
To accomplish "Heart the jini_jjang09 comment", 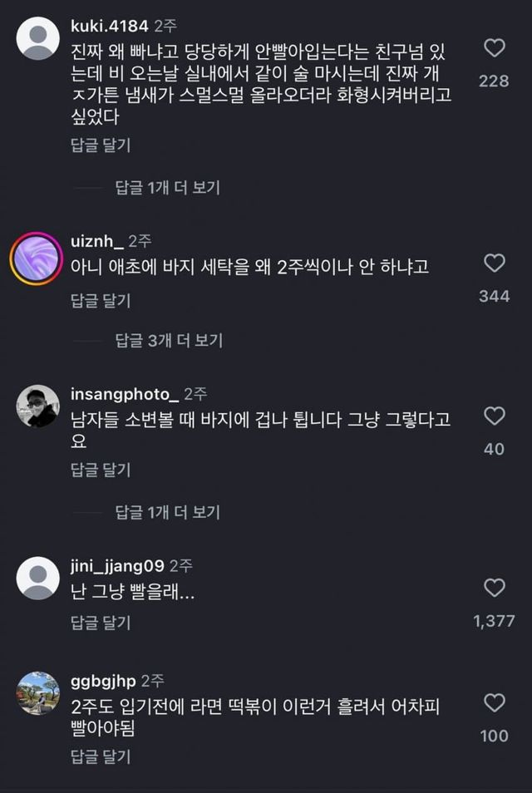I will pos(495,589).
